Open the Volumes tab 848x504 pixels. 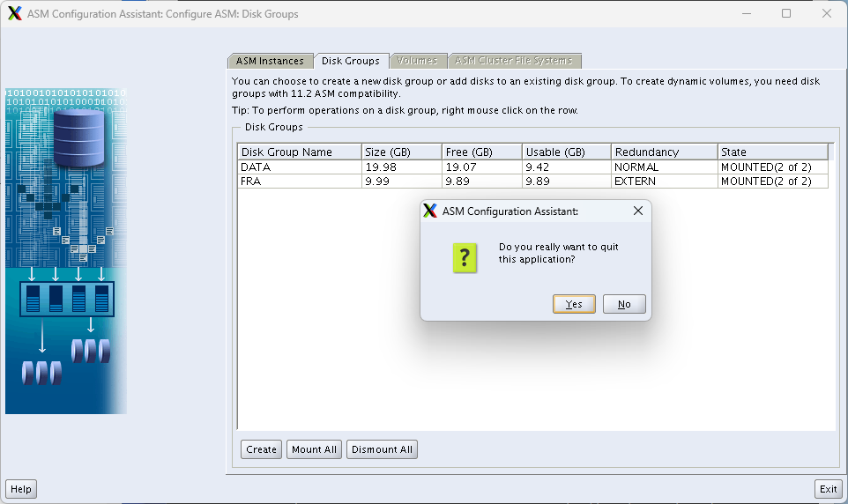pos(417,61)
